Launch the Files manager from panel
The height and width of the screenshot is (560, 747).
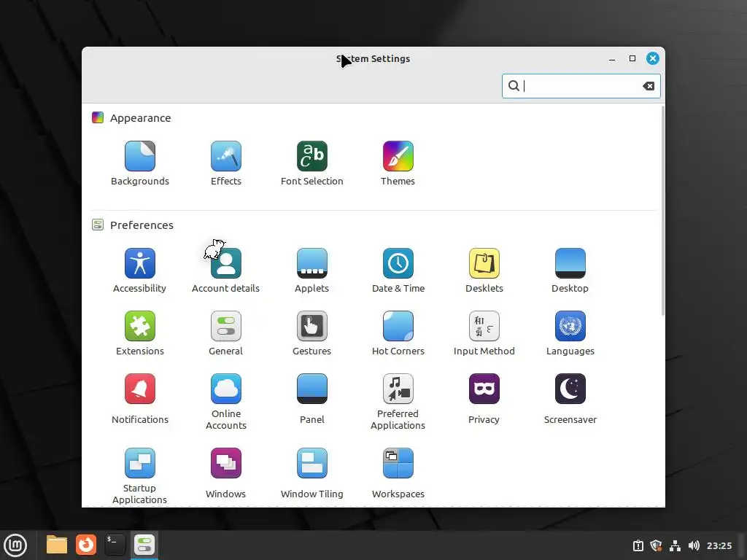tap(57, 545)
